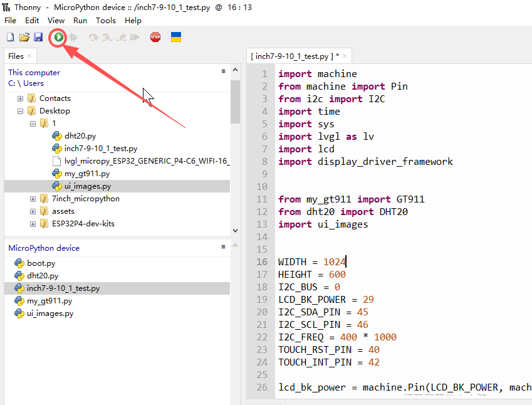Open the Run menu
Image resolution: width=532 pixels, height=405 pixels.
click(x=80, y=21)
